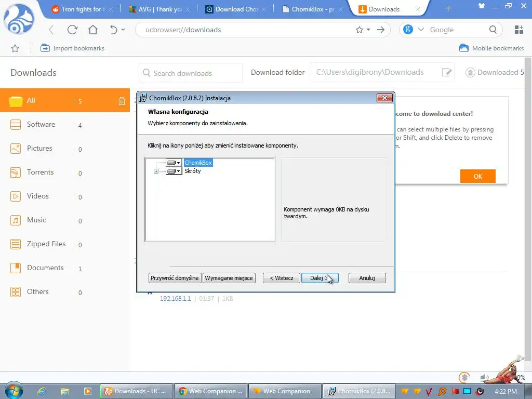Open the Windows Start orb

[x=14, y=391]
